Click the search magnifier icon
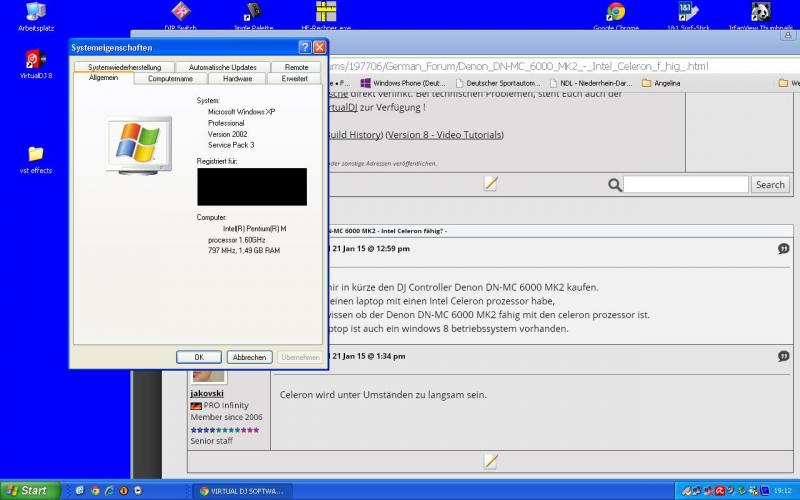800x500 pixels. [x=615, y=185]
